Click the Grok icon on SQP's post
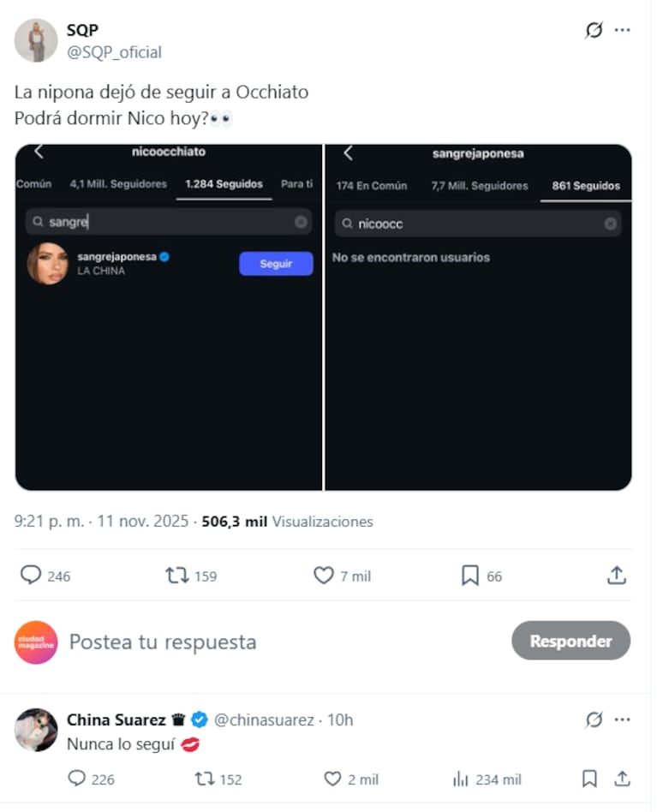657x812 pixels. pos(594,31)
